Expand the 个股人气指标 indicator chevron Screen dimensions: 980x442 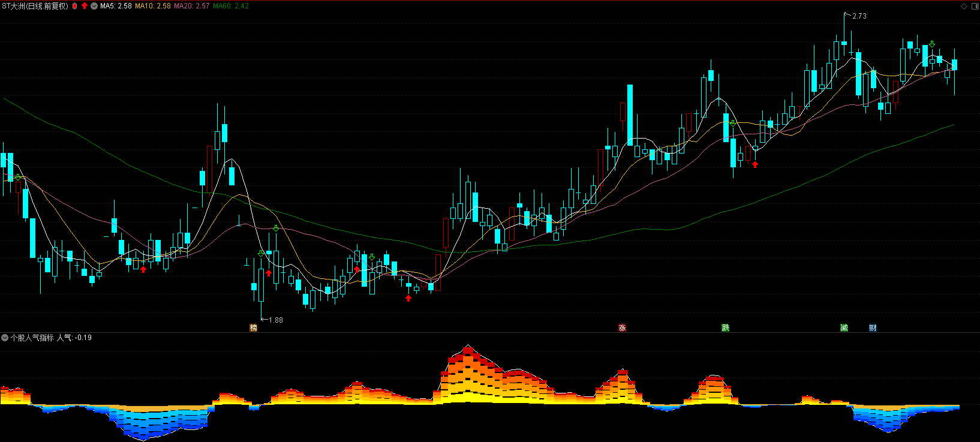pos(5,338)
